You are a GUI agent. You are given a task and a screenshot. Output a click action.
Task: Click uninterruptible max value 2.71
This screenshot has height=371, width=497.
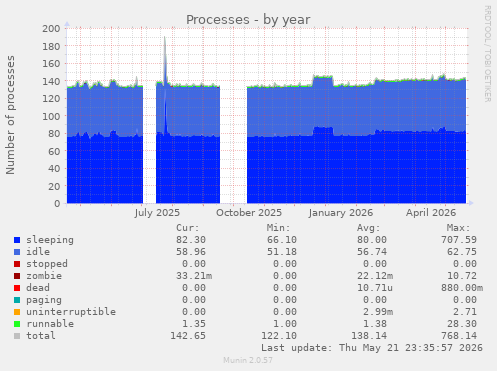click(465, 312)
